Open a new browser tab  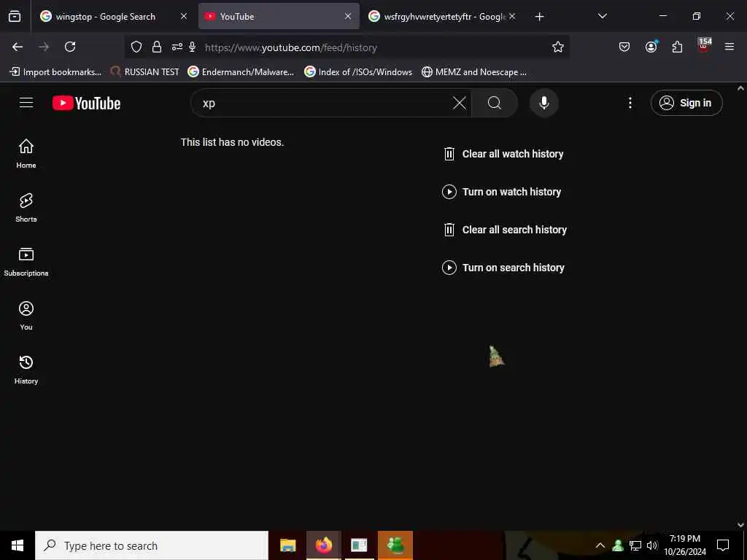point(539,17)
